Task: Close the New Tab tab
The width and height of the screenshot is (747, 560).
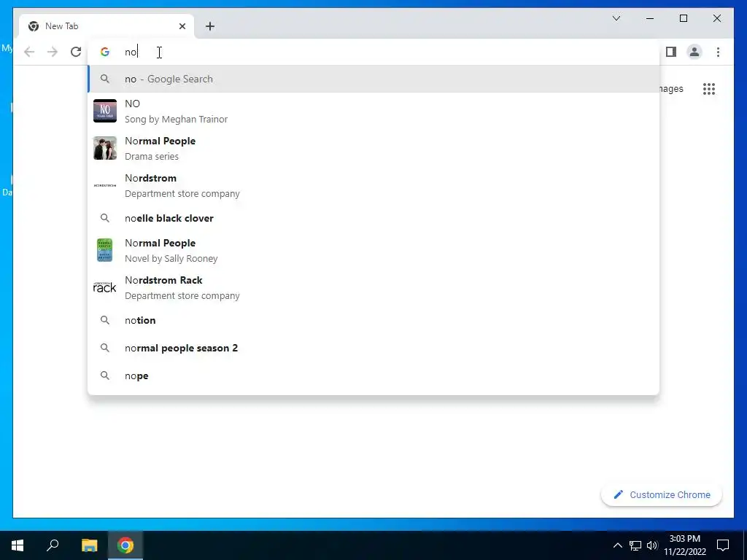Action: click(x=182, y=26)
